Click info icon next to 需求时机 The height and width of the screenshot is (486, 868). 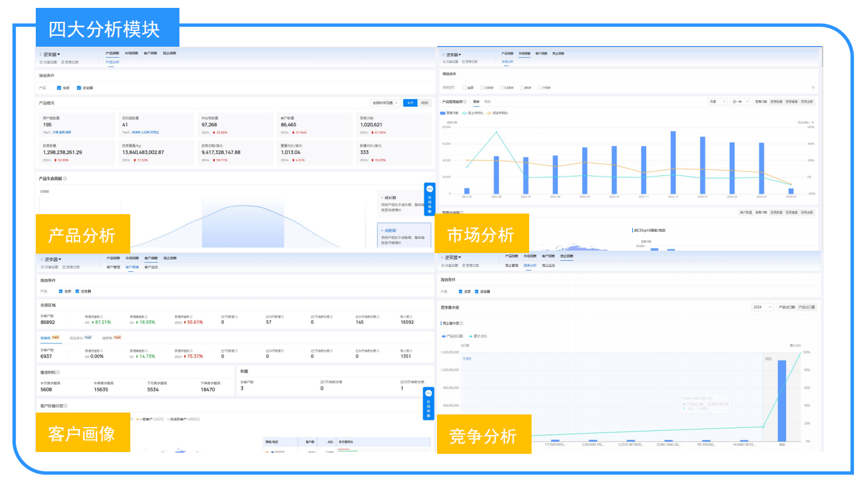click(x=58, y=373)
